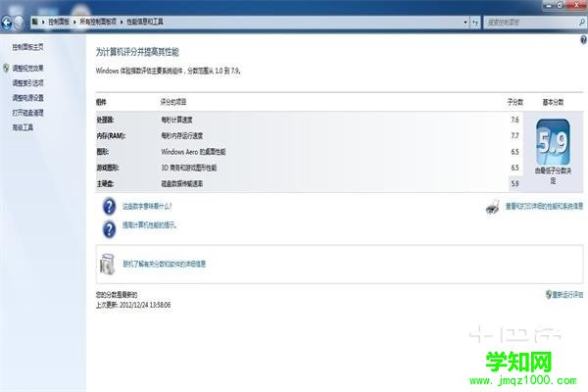The height and width of the screenshot is (392, 588).
Task: Click the 组件 column header
Action: [x=101, y=102]
